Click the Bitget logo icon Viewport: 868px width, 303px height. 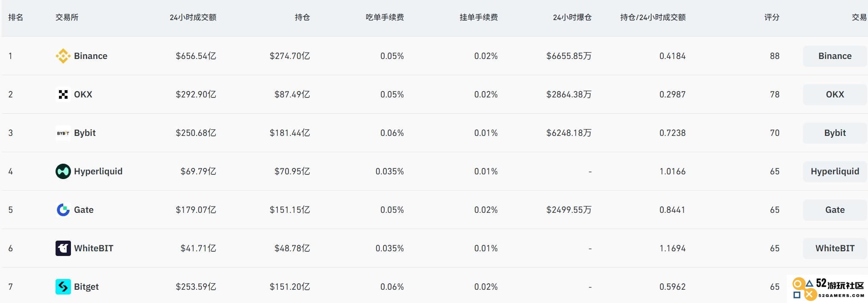(63, 287)
